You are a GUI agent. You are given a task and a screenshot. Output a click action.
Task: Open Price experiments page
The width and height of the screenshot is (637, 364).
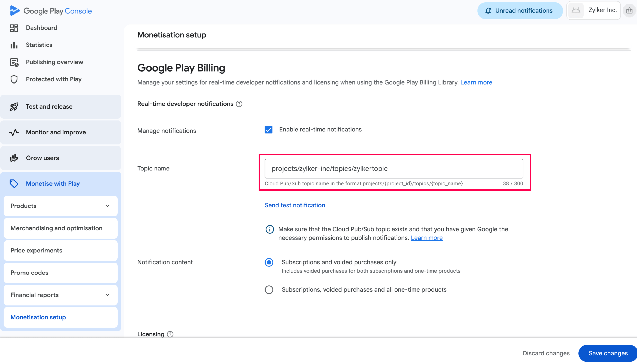click(x=61, y=251)
